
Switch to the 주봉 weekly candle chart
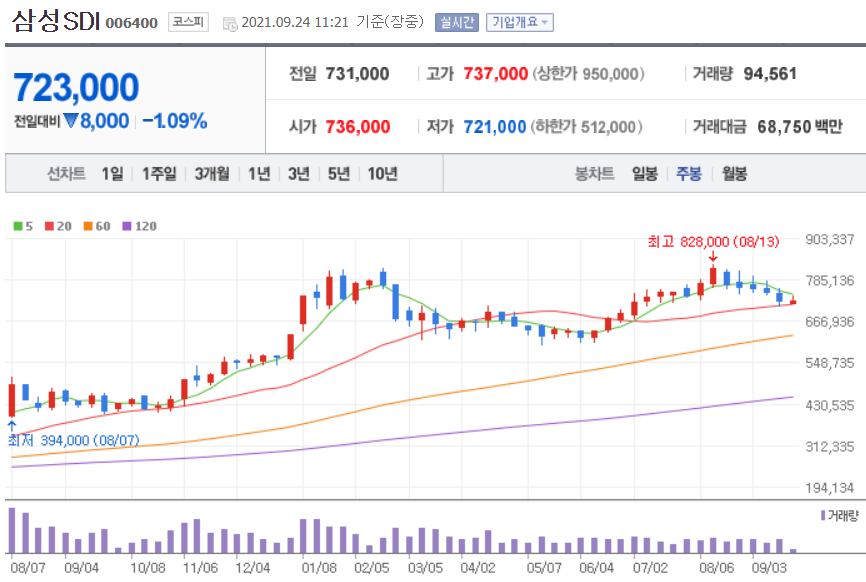pyautogui.click(x=689, y=174)
